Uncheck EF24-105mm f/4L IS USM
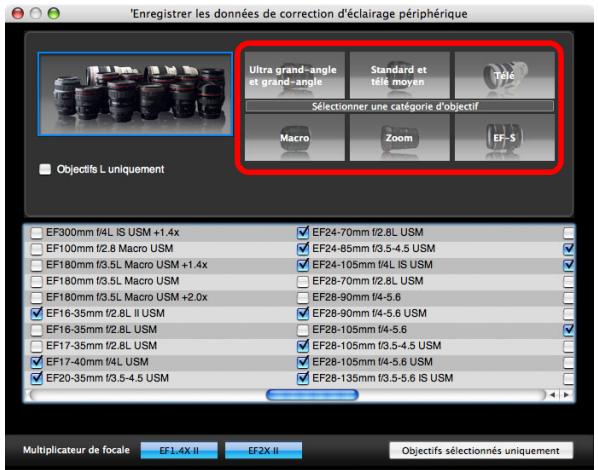 303,265
